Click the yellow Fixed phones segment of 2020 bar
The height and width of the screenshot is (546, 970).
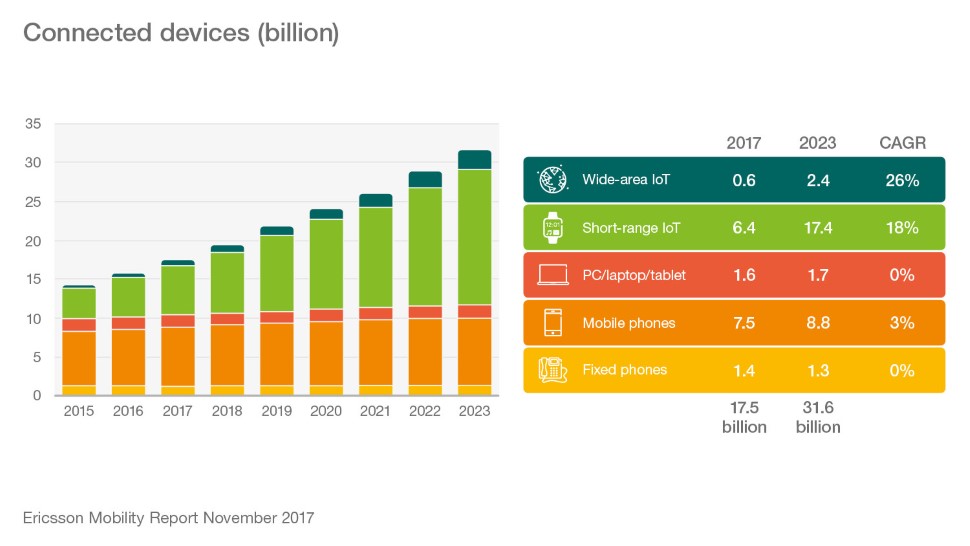click(x=327, y=390)
